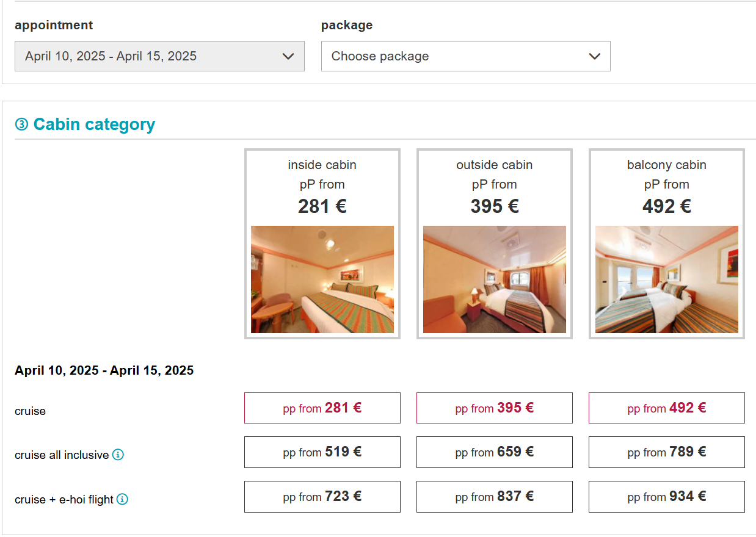Pick outside cabin all inclusive 659 €
This screenshot has width=756, height=537.
[x=495, y=452]
